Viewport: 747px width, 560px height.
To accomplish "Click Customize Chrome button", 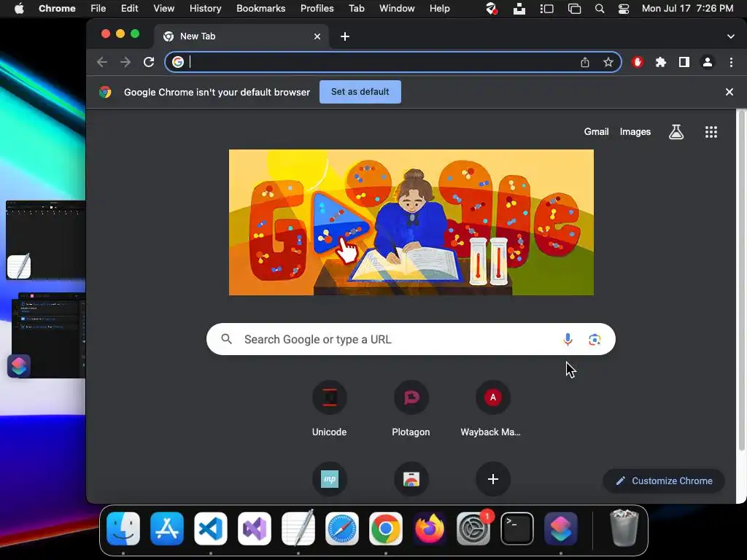I will (664, 481).
